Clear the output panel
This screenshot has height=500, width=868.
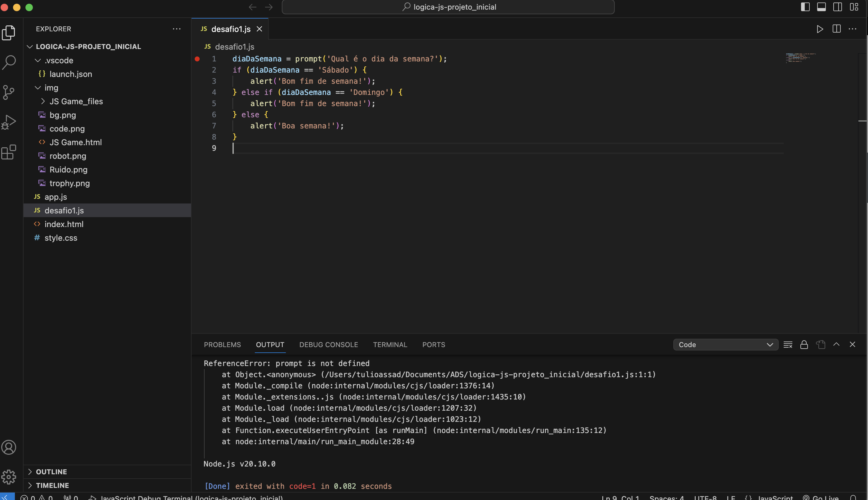click(x=788, y=344)
